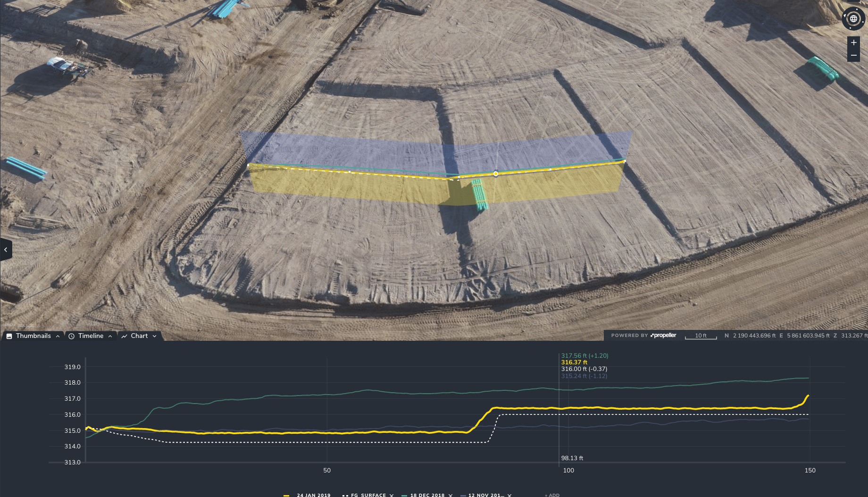Click the 319.0 y-axis label
The width and height of the screenshot is (868, 497).
[73, 367]
